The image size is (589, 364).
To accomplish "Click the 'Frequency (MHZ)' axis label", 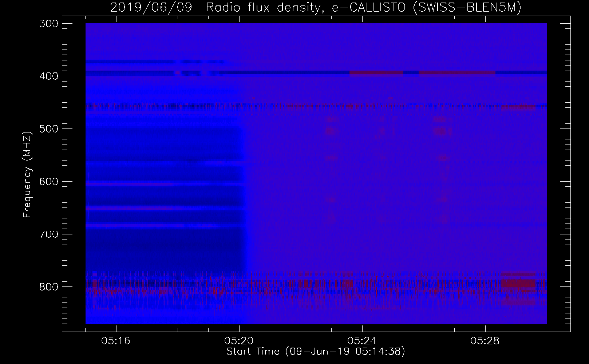I will (x=27, y=174).
